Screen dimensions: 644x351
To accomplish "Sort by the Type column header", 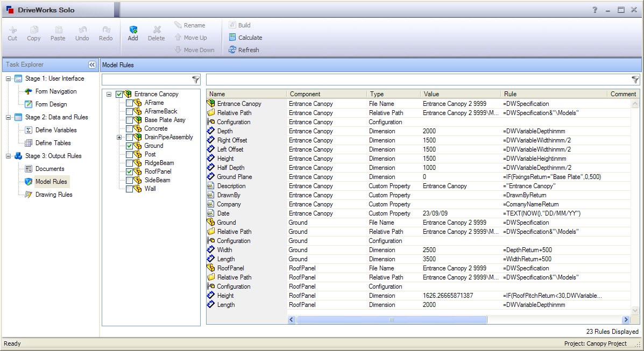I will (x=393, y=94).
